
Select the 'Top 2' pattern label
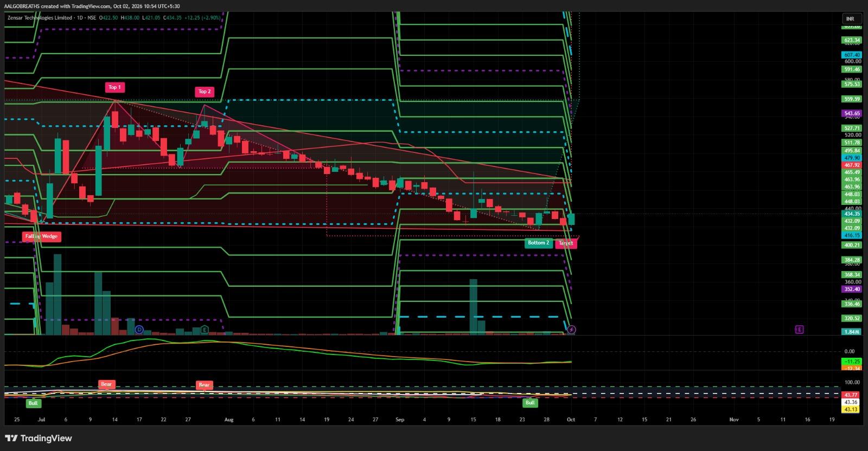coord(205,92)
